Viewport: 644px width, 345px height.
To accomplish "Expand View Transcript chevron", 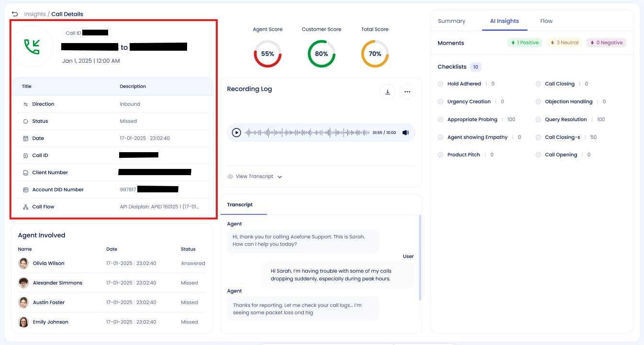I will click(280, 177).
